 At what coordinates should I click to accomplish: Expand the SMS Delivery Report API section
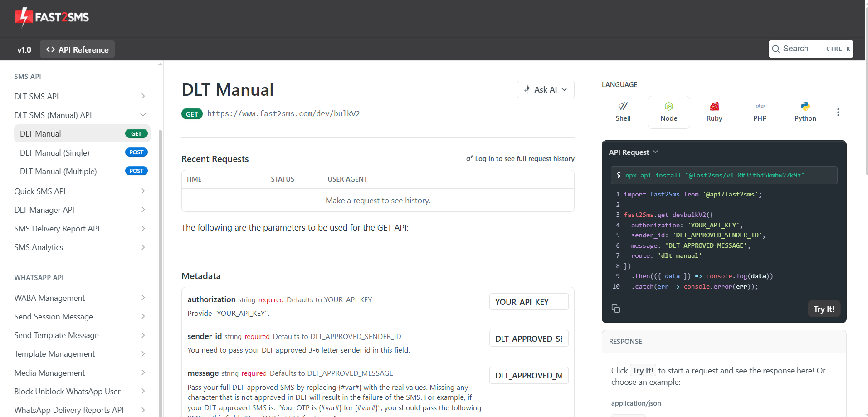click(x=143, y=228)
